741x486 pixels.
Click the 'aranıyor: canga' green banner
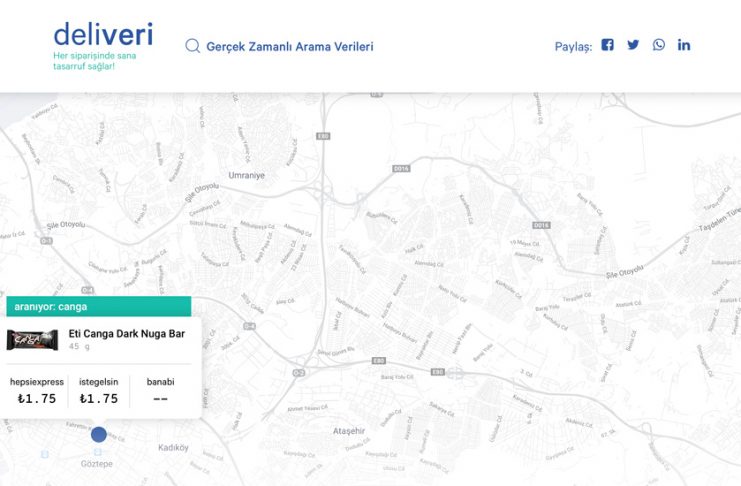99,306
